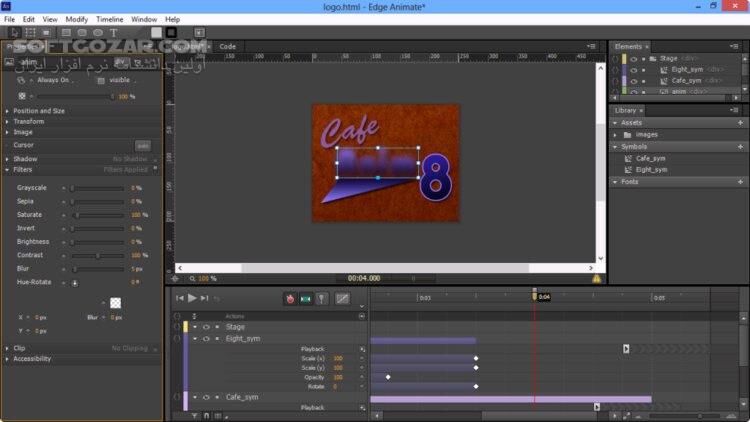The image size is (750, 422).
Task: Open the Elements panel options menu
Action: tap(734, 46)
